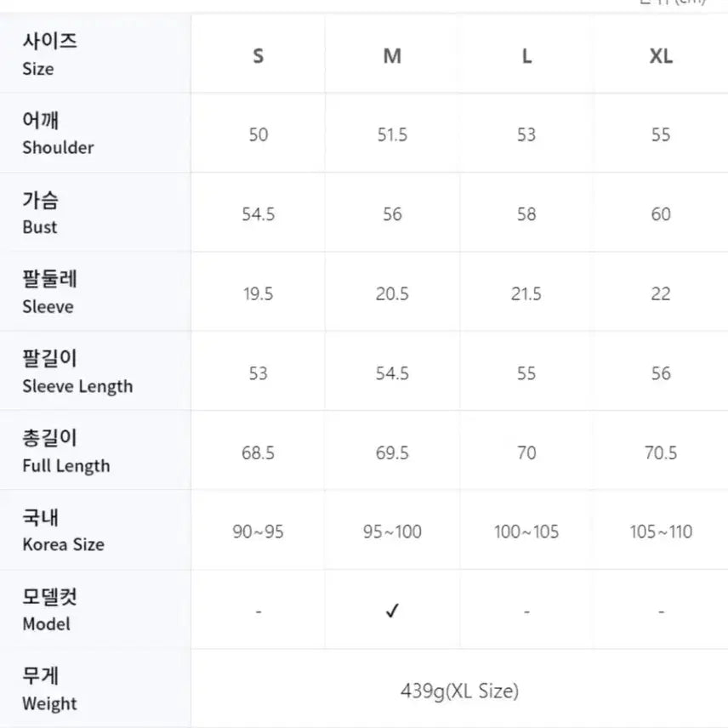This screenshot has width=728, height=728.
Task: Click the full length value 70.5
Action: [x=661, y=452]
